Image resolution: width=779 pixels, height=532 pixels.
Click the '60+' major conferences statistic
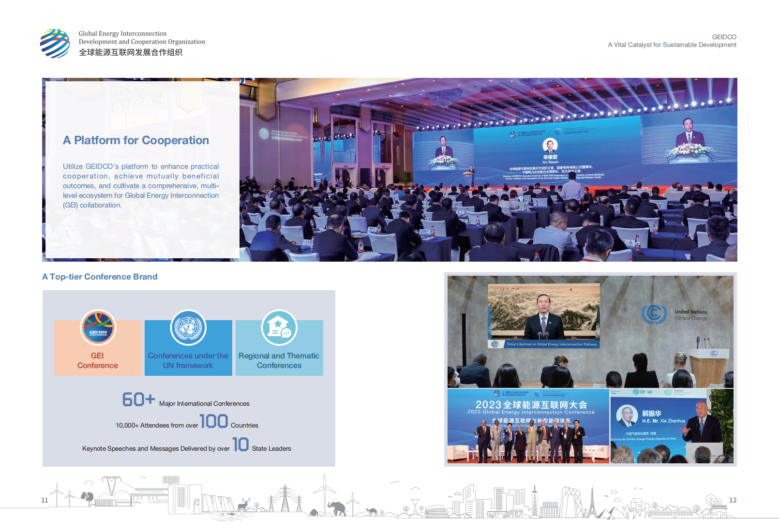(x=138, y=399)
